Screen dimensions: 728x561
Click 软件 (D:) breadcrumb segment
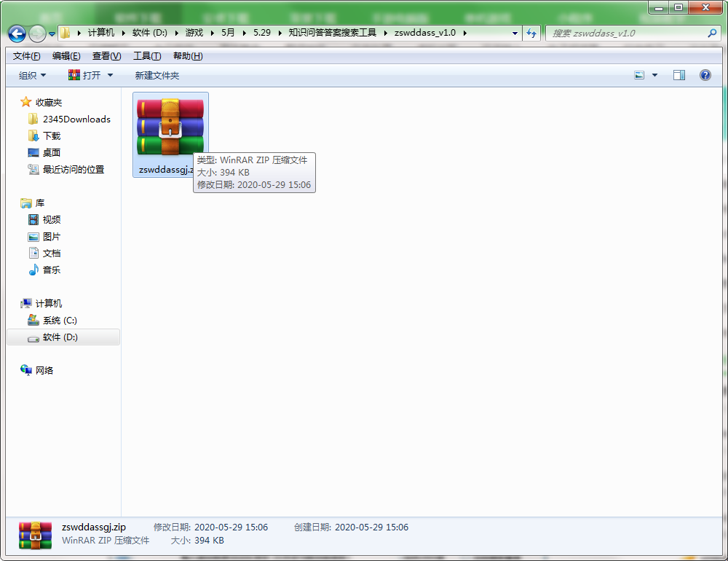coord(149,33)
